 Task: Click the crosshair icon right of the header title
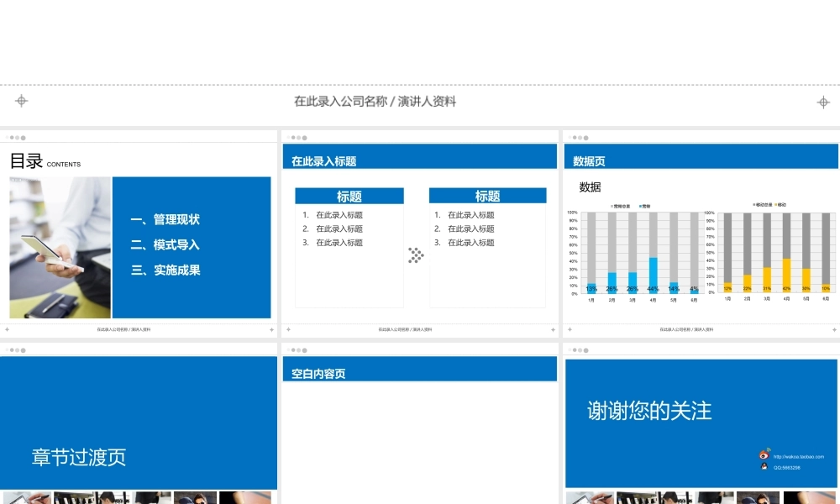click(823, 102)
